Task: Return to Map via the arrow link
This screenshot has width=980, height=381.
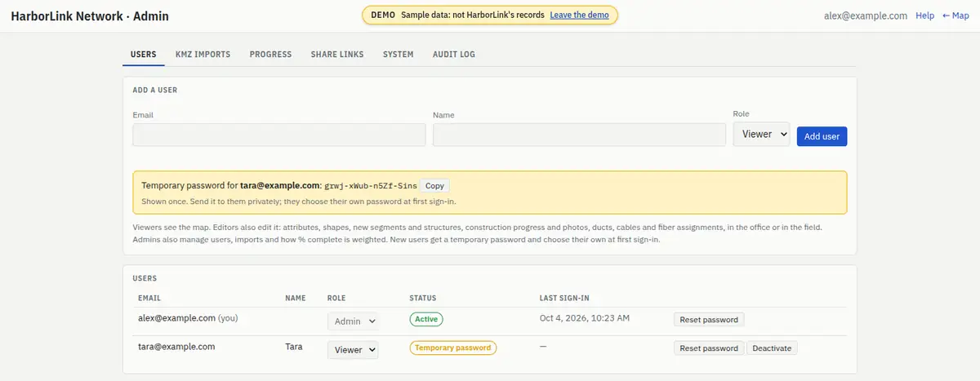Action: pos(955,16)
